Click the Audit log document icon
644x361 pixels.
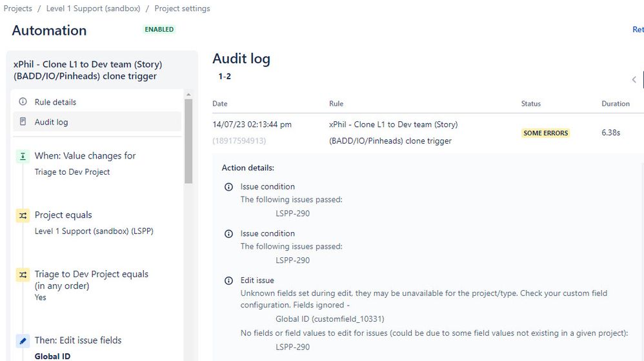23,121
